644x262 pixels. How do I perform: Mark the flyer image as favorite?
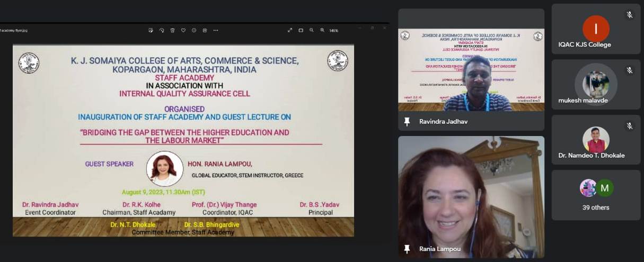point(183,30)
